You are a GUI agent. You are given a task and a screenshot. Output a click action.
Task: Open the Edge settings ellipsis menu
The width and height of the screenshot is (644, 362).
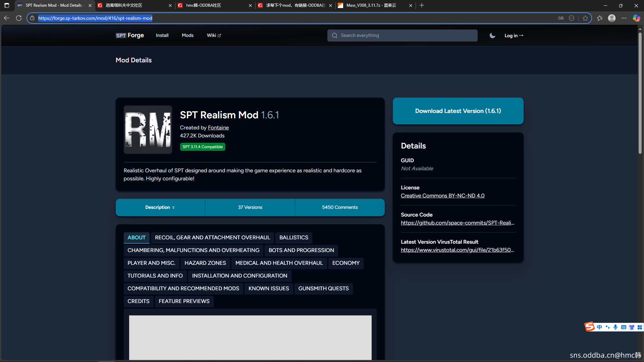click(624, 18)
